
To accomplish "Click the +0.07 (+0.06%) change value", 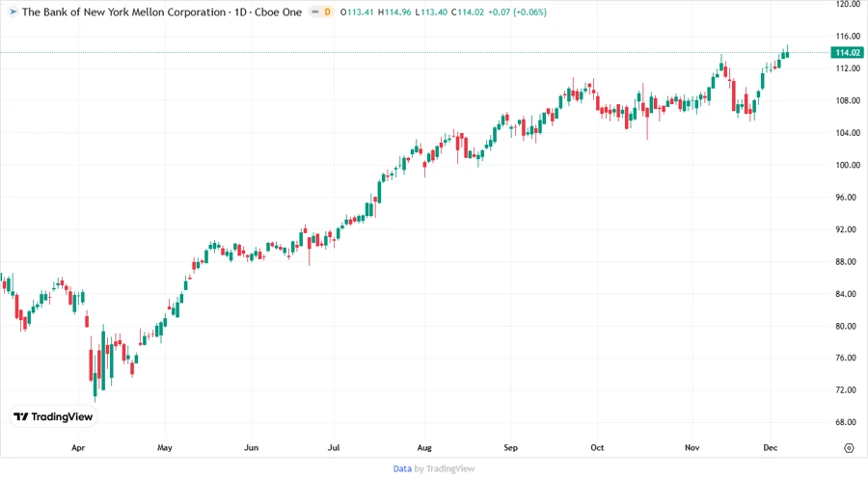I will pos(517,12).
